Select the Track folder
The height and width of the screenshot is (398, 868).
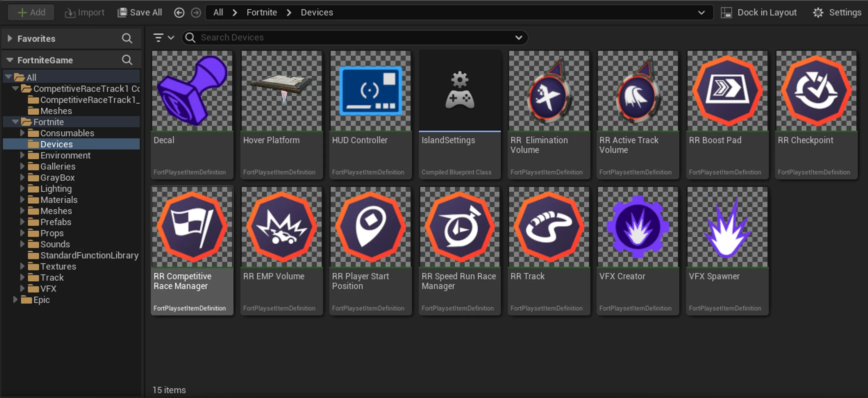tap(46, 277)
